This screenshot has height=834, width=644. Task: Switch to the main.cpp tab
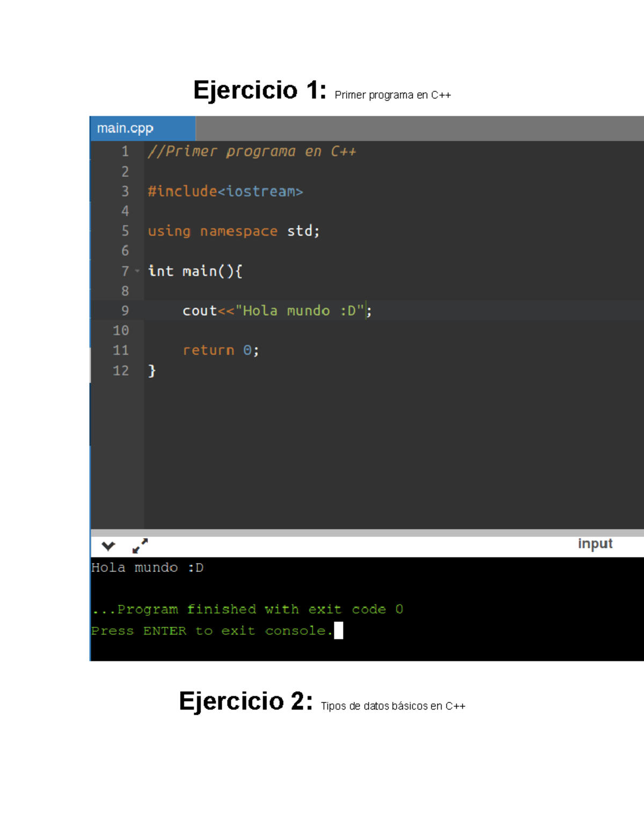pos(125,128)
